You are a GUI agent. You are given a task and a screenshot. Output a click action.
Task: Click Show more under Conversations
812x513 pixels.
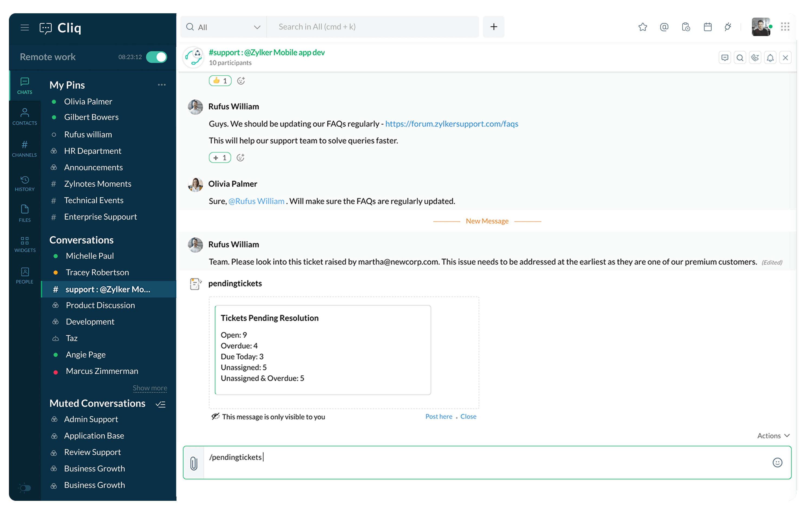[x=150, y=388]
